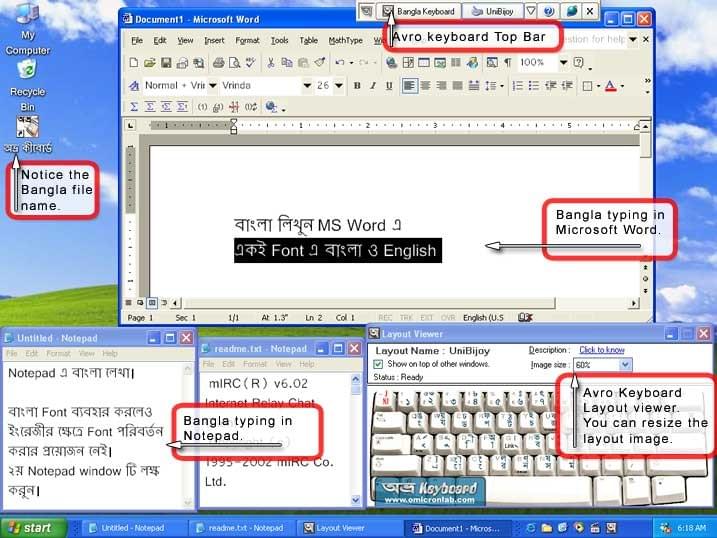This screenshot has width=717, height=538.
Task: Toggle Show/Hide paragraph marks icon
Action: coord(507,63)
